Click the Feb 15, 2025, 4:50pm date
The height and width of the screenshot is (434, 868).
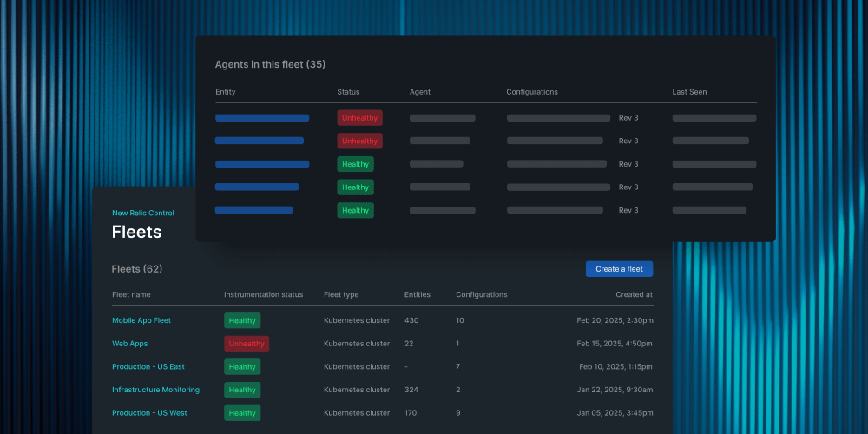click(x=615, y=344)
